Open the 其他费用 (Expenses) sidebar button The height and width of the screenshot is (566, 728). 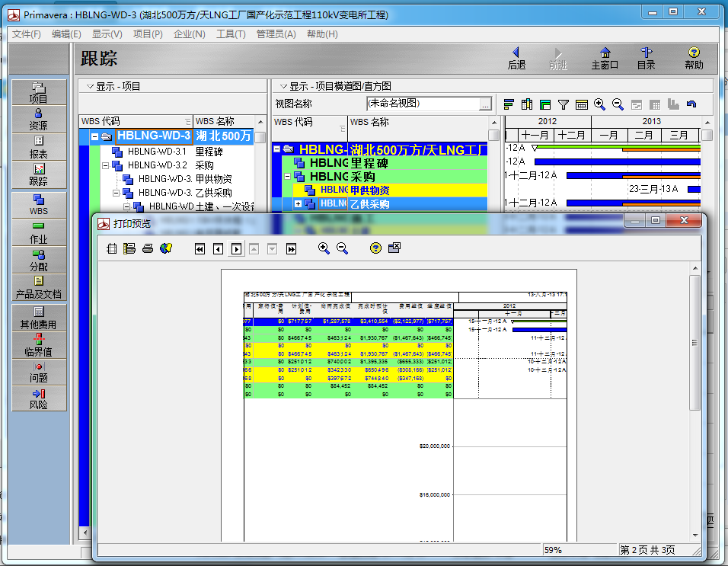(39, 317)
